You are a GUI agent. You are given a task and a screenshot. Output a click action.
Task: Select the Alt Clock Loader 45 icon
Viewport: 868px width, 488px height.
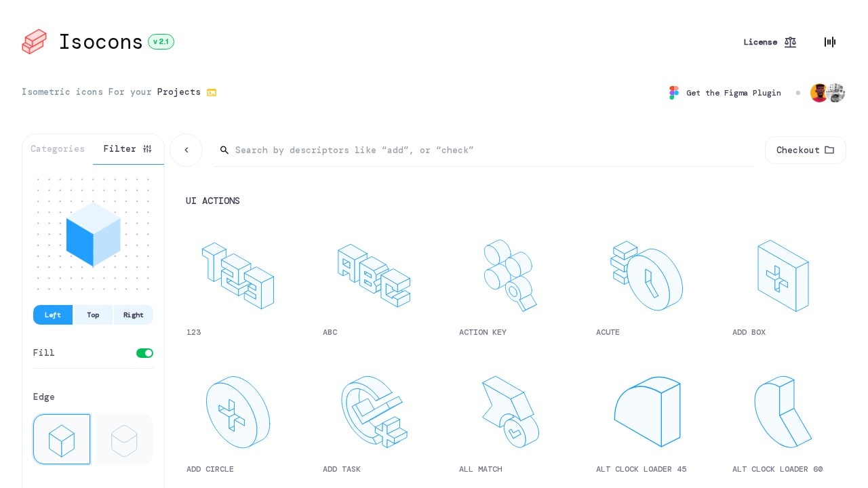647,412
